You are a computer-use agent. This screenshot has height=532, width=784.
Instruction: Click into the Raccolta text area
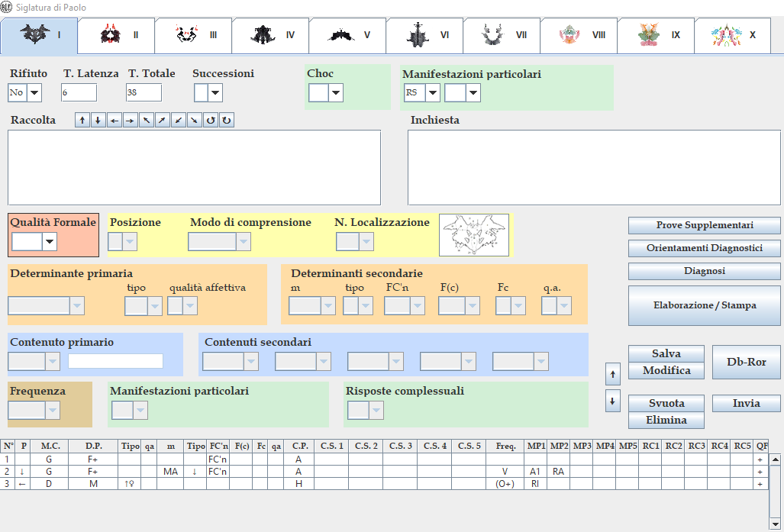[194, 167]
